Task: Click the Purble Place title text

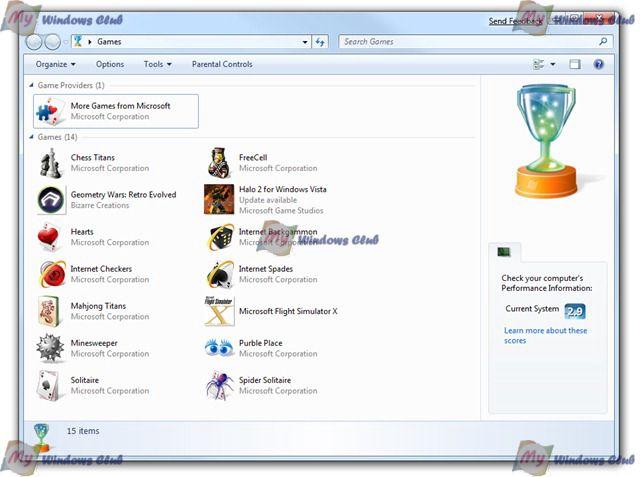Action: [x=260, y=343]
